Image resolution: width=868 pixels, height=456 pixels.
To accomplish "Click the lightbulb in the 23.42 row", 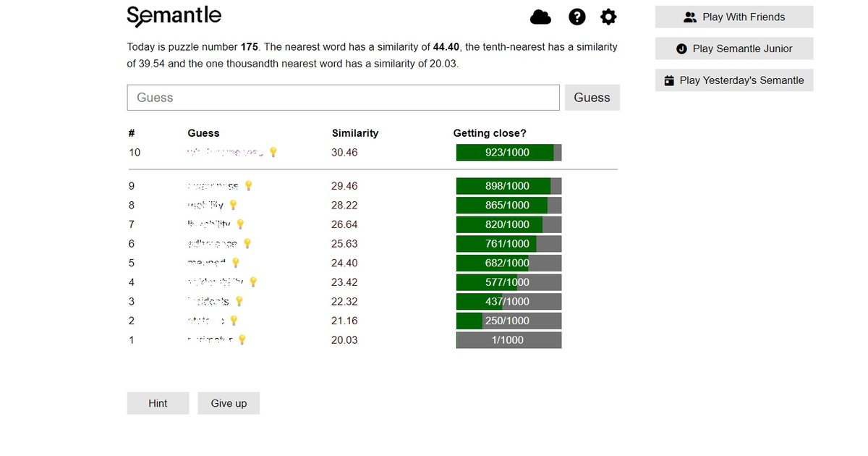I will tap(253, 282).
